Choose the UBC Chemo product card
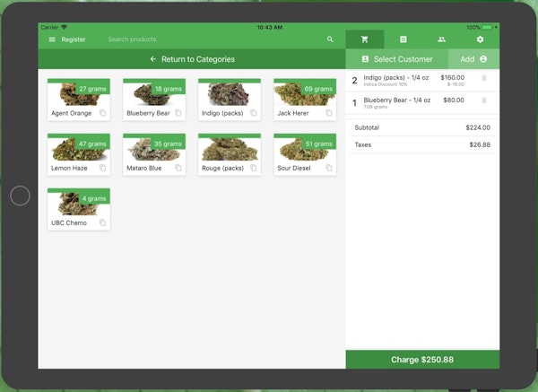 tap(79, 209)
